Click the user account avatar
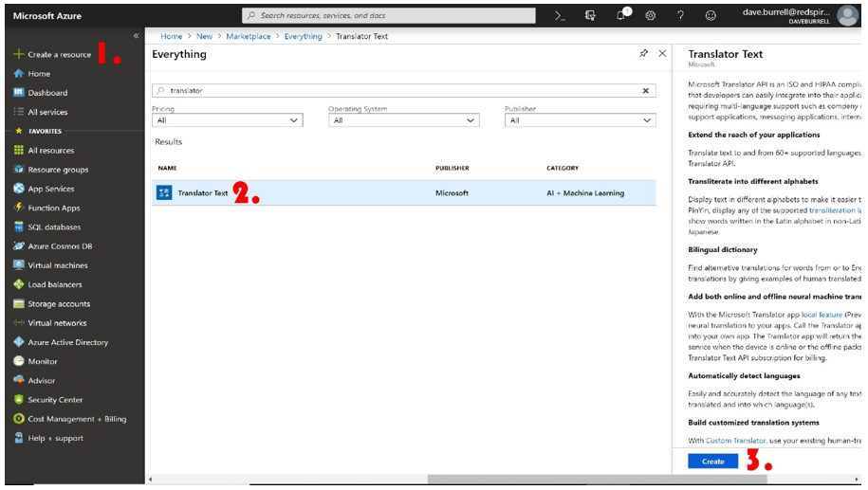Image resolution: width=868 pixels, height=490 pixels. coord(847,15)
